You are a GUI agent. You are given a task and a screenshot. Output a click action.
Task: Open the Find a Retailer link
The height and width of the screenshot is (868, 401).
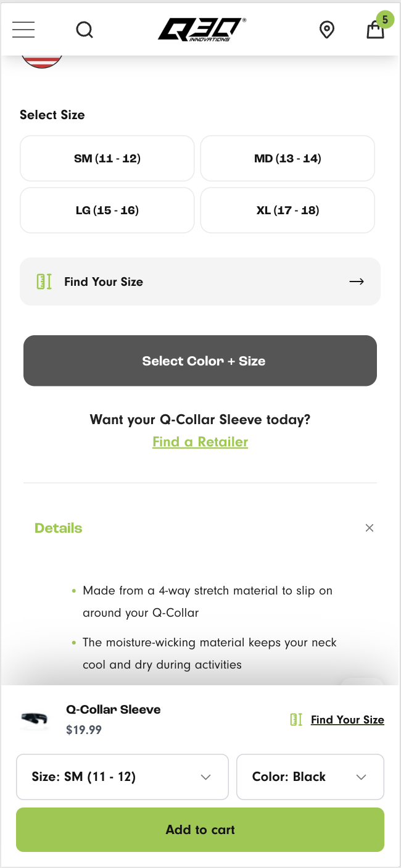200,441
